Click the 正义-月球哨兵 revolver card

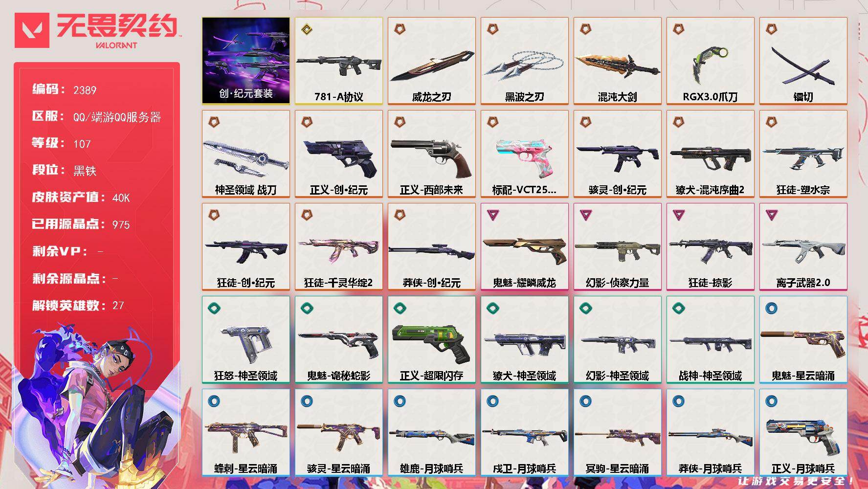click(803, 432)
